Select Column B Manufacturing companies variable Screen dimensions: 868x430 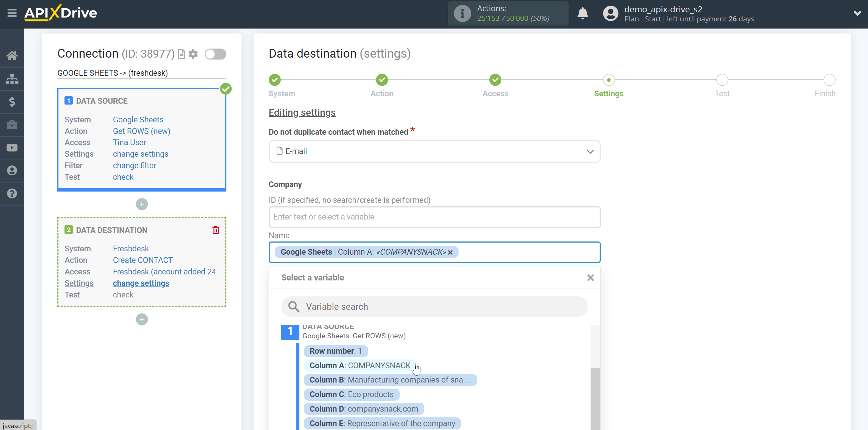(390, 380)
